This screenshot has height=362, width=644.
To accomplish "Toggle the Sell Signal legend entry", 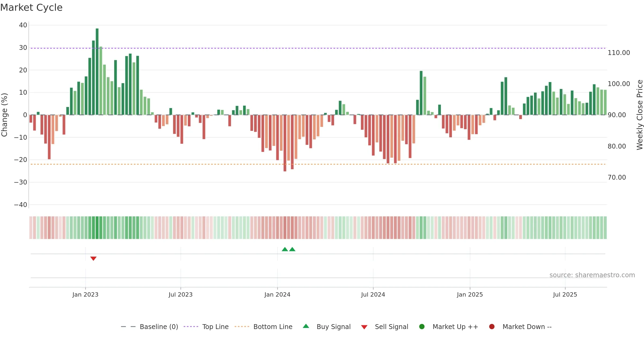I will pyautogui.click(x=385, y=327).
